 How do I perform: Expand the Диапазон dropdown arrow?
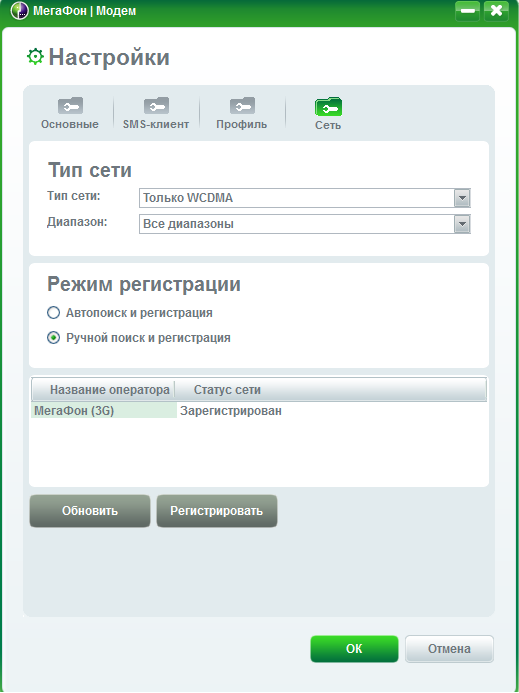(x=462, y=224)
